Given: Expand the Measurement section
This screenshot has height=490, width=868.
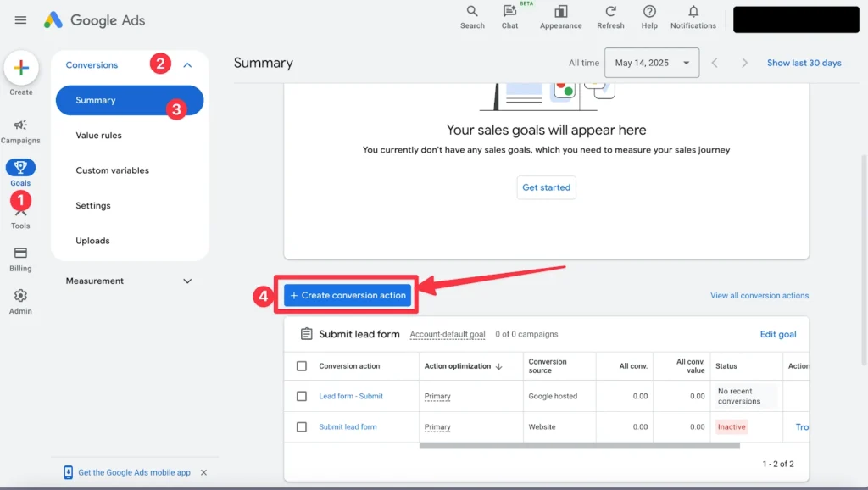Looking at the screenshot, I should point(187,281).
